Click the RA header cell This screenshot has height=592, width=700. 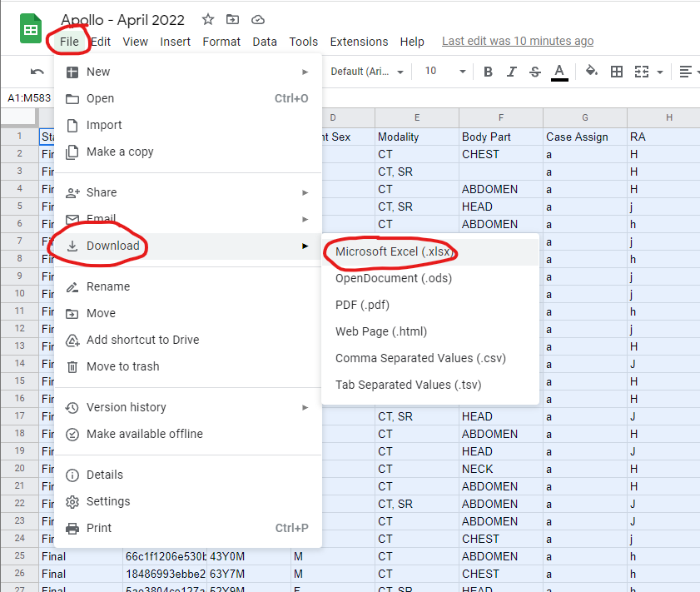tap(663, 137)
